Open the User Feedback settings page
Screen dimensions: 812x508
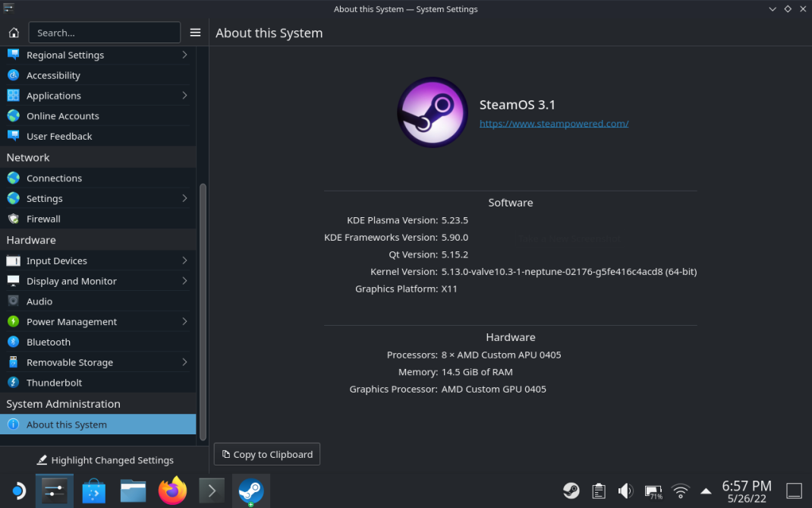tap(98, 136)
